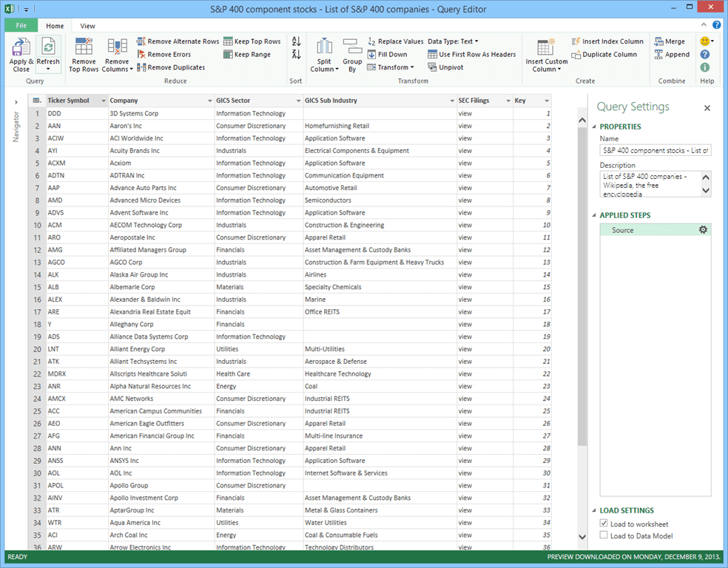
Task: Switch to the Home tab
Action: [x=55, y=26]
